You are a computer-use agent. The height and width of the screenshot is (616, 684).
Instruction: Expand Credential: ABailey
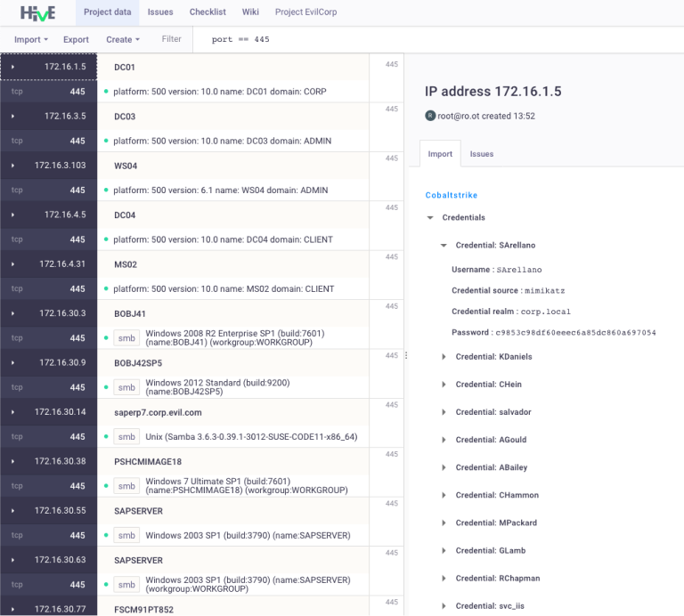pyautogui.click(x=444, y=467)
